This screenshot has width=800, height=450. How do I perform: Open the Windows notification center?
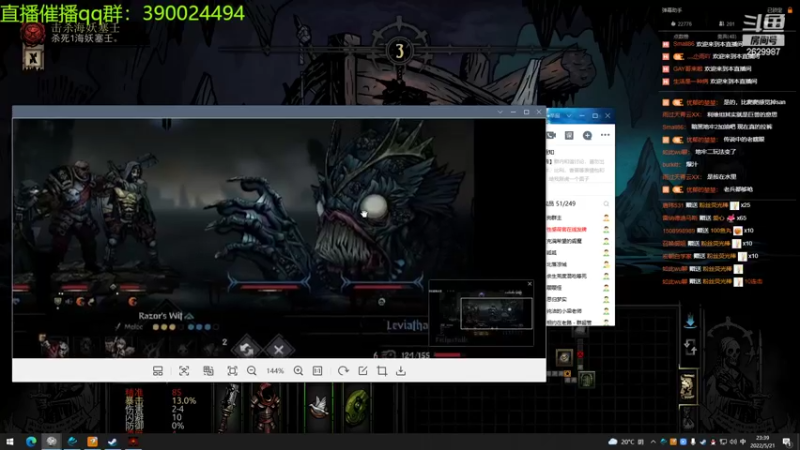coord(787,442)
